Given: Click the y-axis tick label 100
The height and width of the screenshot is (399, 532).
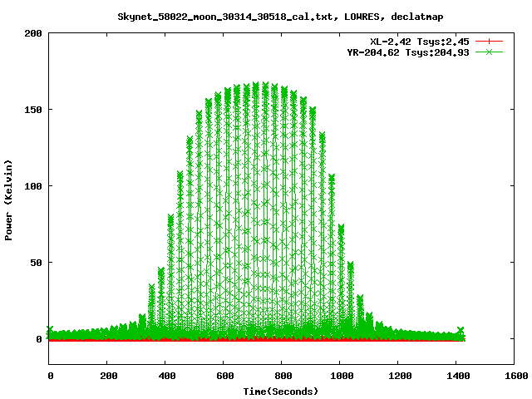Looking at the screenshot, I should [33, 186].
